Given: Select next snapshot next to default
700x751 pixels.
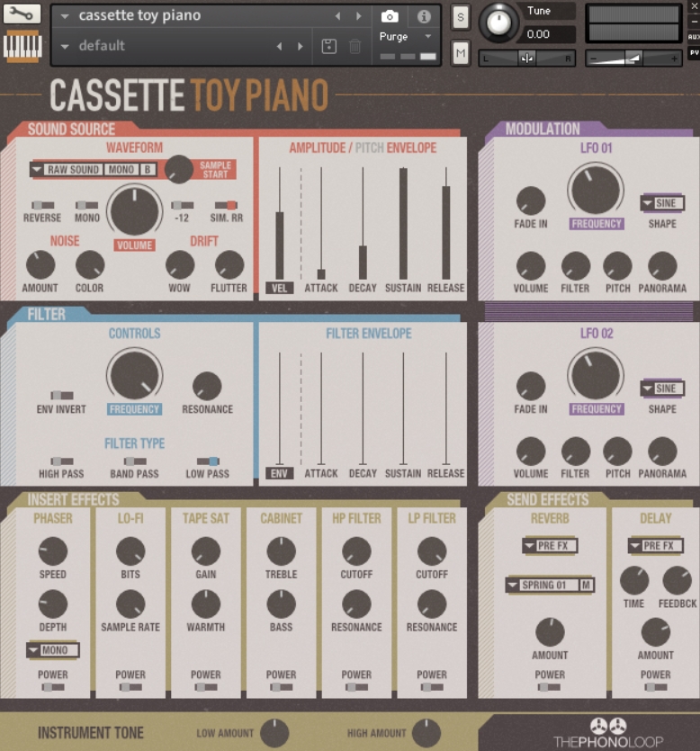Looking at the screenshot, I should pyautogui.click(x=301, y=47).
